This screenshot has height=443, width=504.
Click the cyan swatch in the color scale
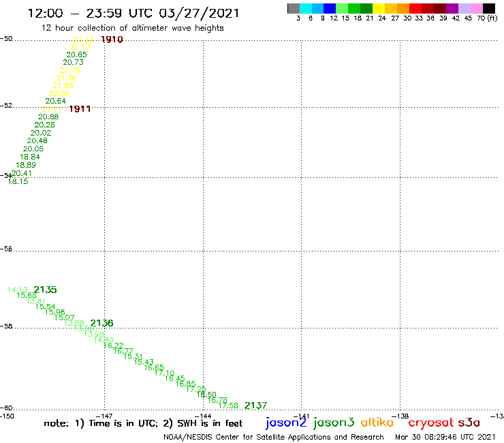[306, 9]
